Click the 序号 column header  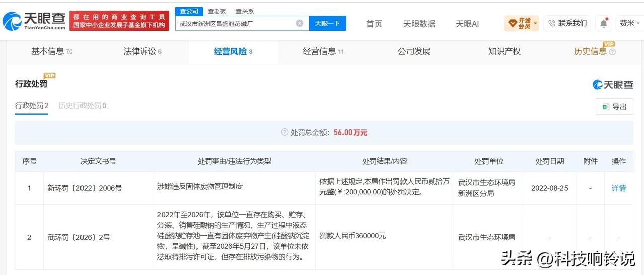29,161
